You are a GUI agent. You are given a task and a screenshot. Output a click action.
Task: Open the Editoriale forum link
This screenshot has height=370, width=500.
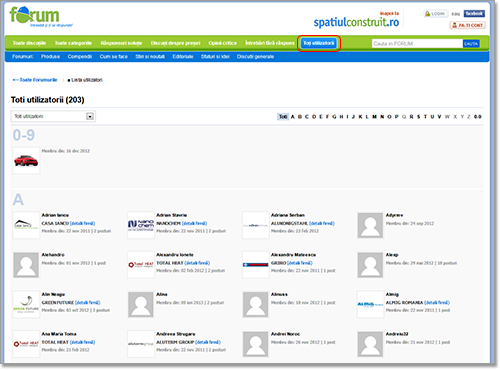(x=183, y=57)
